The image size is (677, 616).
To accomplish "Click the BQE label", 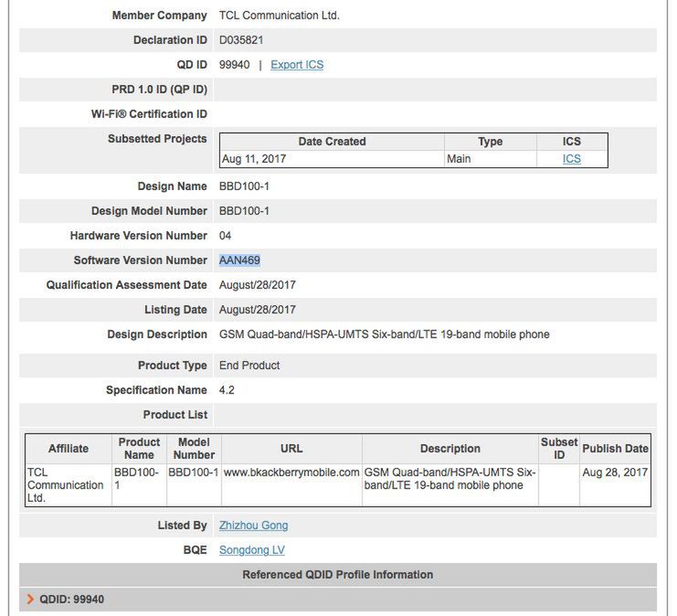I will pyautogui.click(x=196, y=550).
